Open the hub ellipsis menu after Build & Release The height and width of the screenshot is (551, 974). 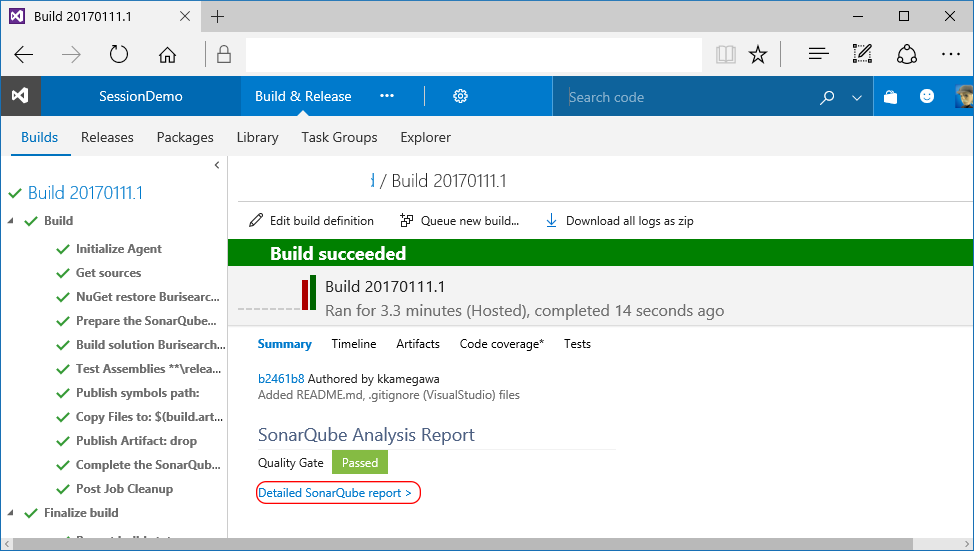tap(387, 96)
